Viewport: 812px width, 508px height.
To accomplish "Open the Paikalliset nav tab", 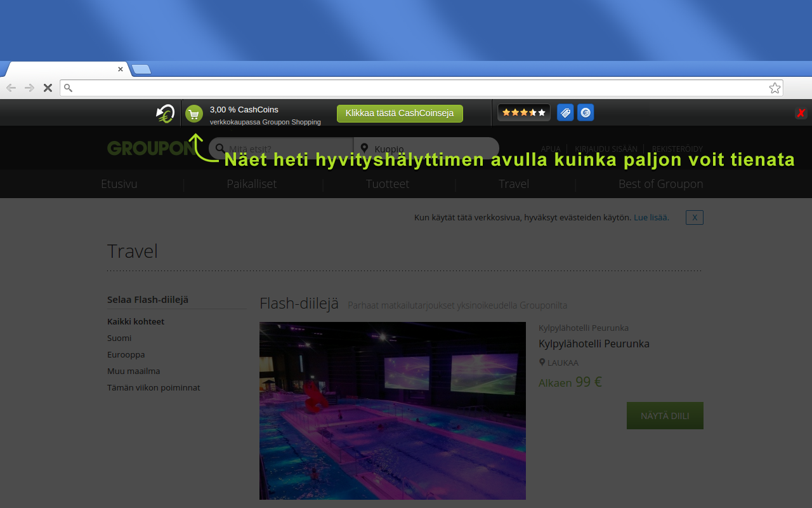I will (x=252, y=184).
